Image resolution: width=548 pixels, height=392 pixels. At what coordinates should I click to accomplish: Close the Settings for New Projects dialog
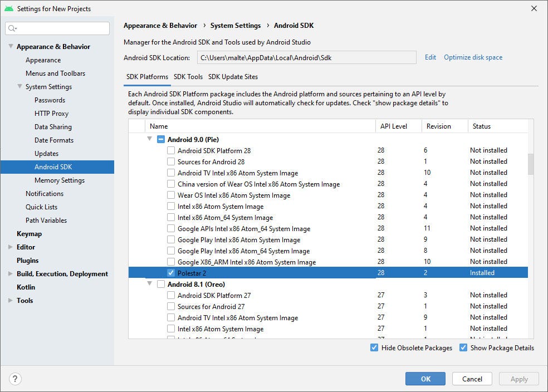534,8
